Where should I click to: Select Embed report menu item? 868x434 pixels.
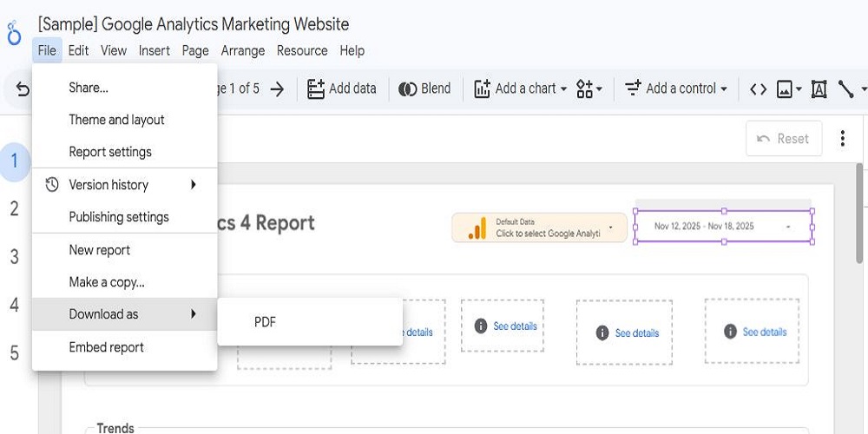pos(124,347)
